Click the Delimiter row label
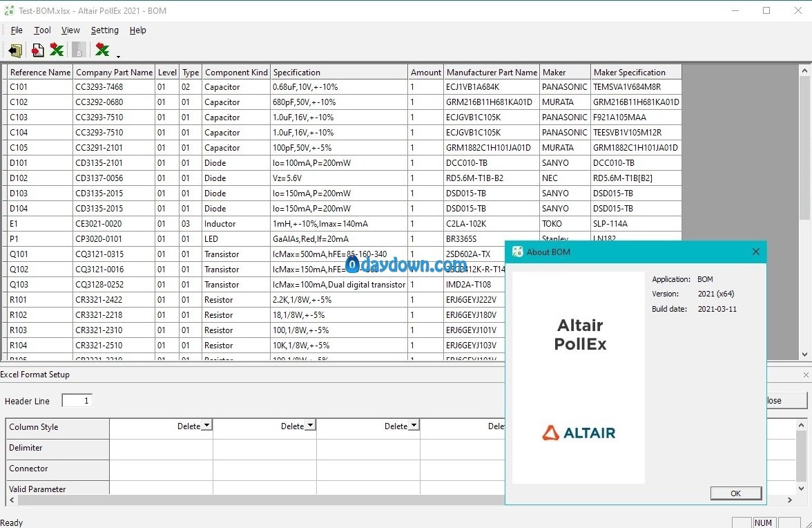812x528 pixels. (x=57, y=449)
